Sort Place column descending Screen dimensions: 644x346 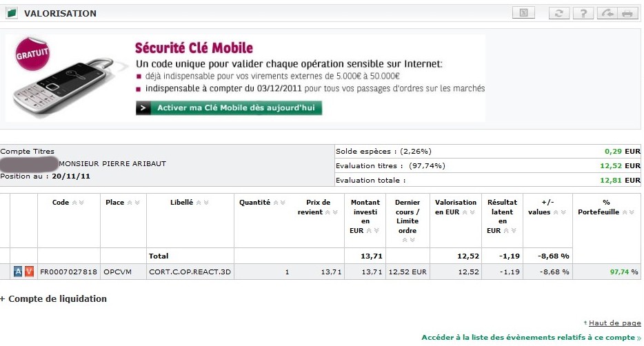(x=137, y=203)
